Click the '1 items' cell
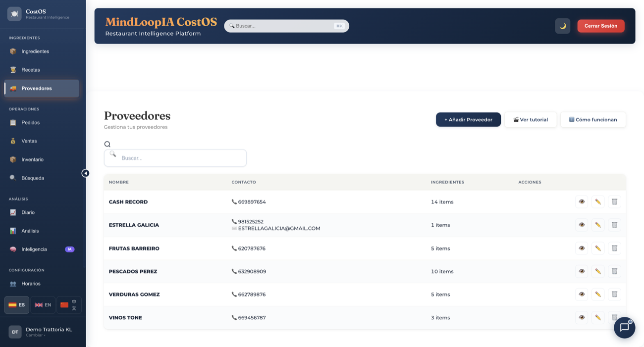 tap(440, 225)
